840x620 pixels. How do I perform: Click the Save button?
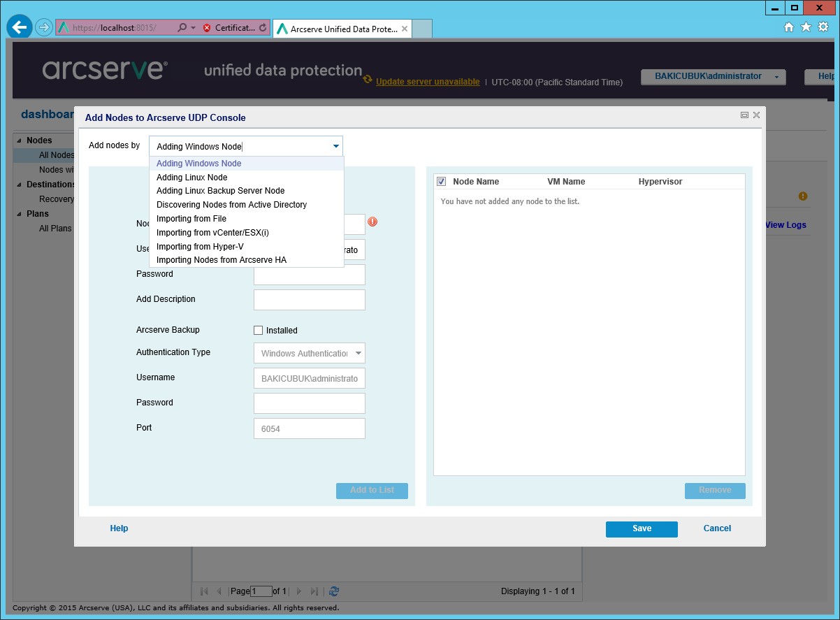tap(642, 529)
